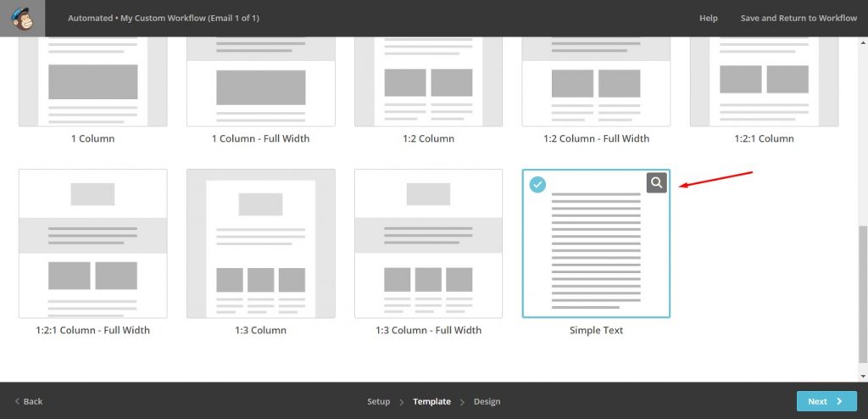Click the vertical scrollbar thumb
The width and height of the screenshot is (868, 419).
pos(862,294)
